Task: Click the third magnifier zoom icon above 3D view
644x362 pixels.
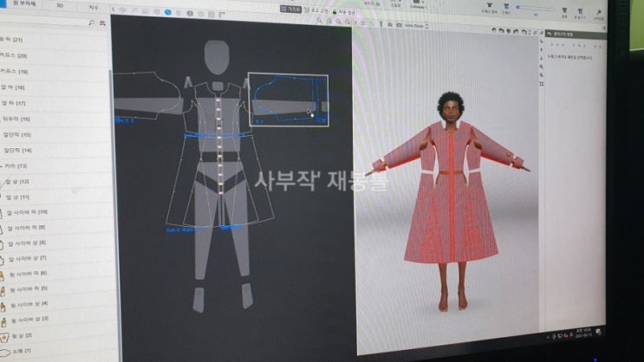Action: coord(338,22)
